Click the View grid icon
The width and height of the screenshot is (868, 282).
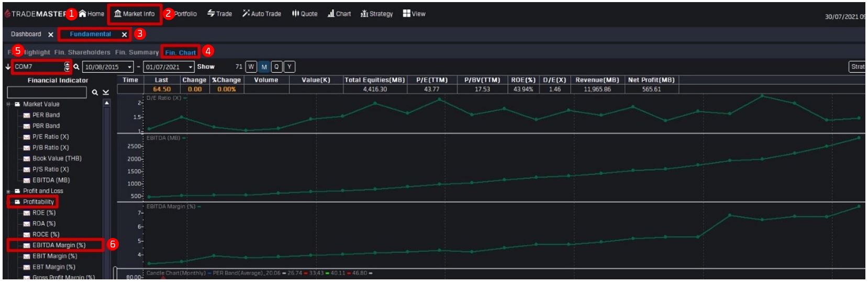[x=407, y=14]
